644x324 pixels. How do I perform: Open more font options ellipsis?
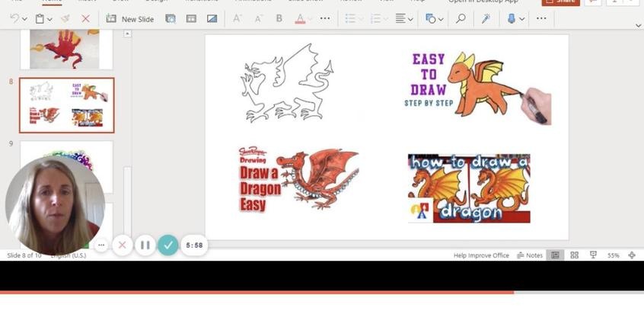pos(325,18)
